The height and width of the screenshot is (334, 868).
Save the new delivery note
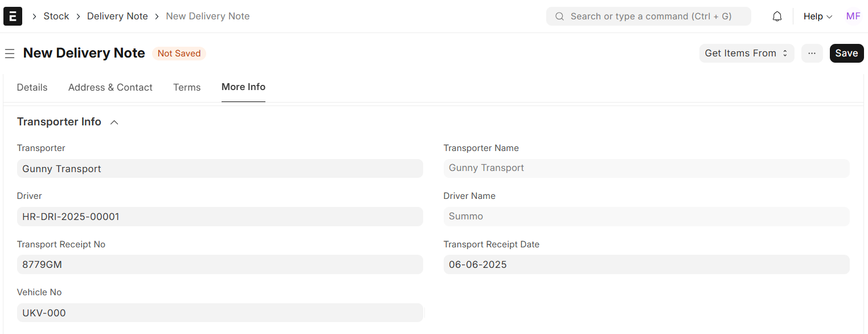click(x=846, y=53)
